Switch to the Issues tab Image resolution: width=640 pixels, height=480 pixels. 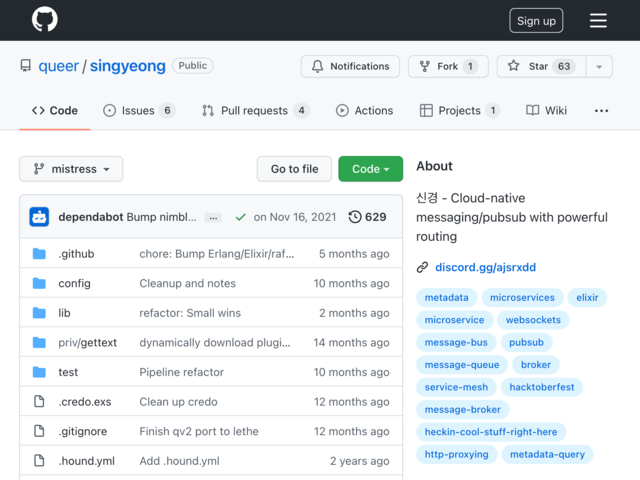point(139,111)
